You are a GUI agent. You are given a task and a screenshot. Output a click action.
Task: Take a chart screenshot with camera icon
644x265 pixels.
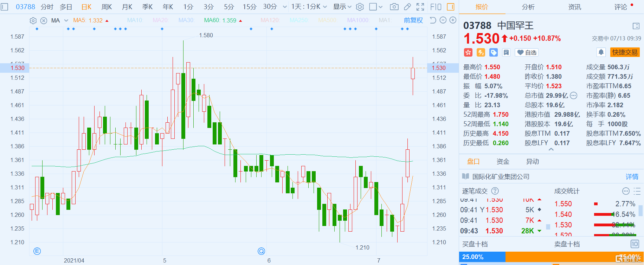[x=394, y=7]
